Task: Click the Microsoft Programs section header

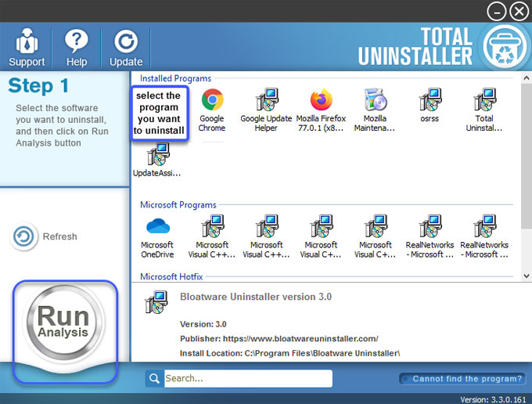Action: coord(178,204)
